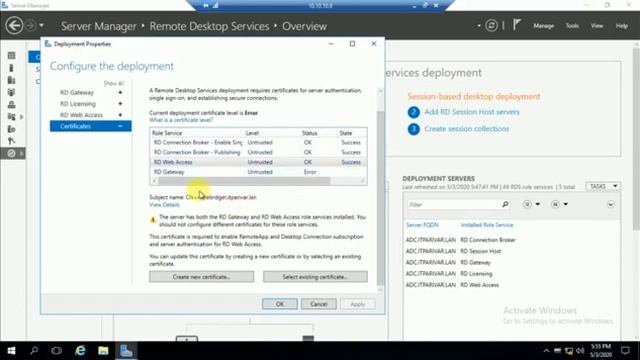The height and width of the screenshot is (360, 640).
Task: Show hidden tray icons chevron
Action: tap(546, 351)
